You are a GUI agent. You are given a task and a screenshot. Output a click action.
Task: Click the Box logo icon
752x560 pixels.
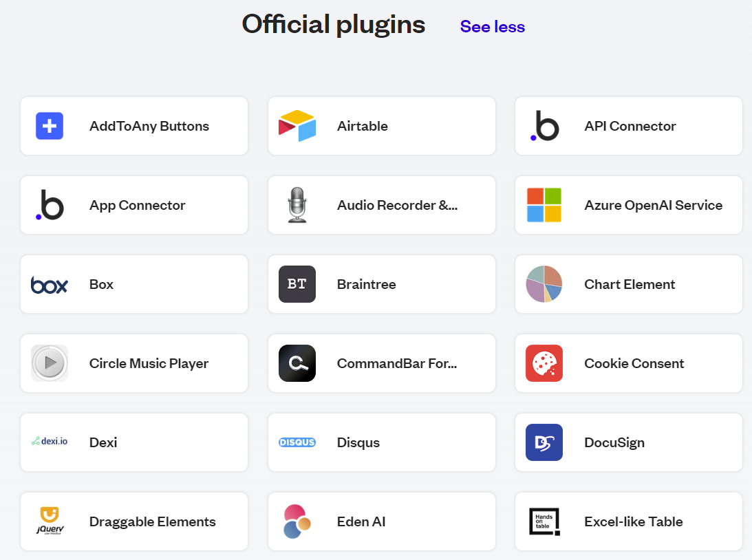click(x=50, y=285)
